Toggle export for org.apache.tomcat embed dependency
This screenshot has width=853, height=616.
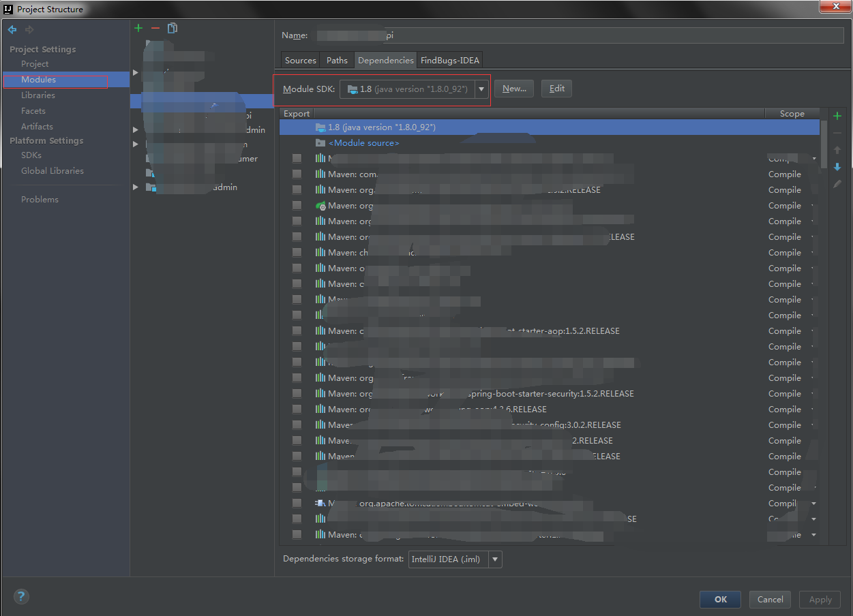point(297,504)
